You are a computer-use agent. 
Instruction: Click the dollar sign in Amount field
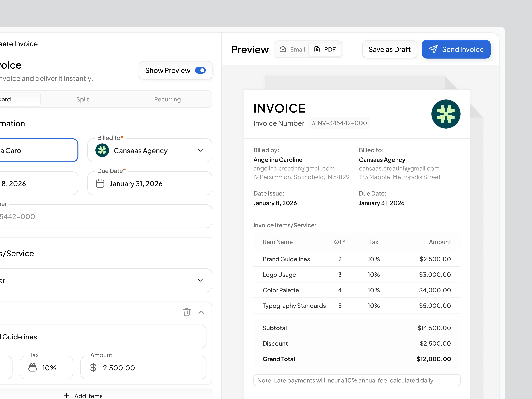(x=93, y=368)
